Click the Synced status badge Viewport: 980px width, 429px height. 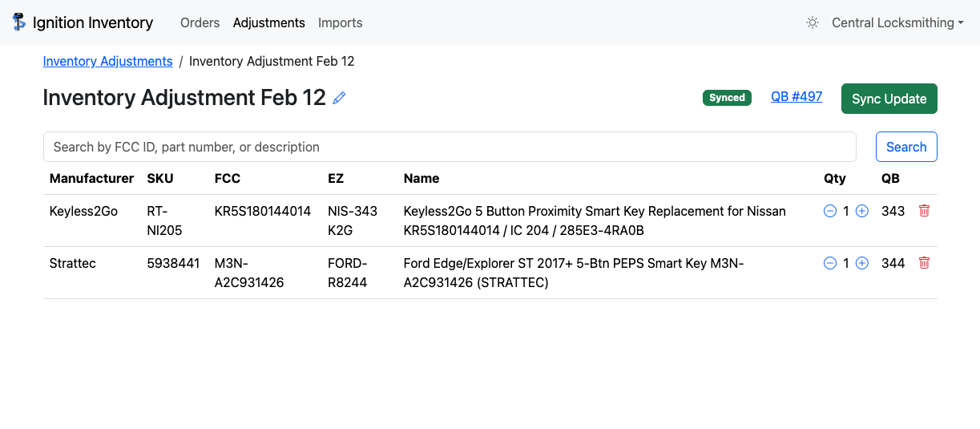pyautogui.click(x=727, y=98)
